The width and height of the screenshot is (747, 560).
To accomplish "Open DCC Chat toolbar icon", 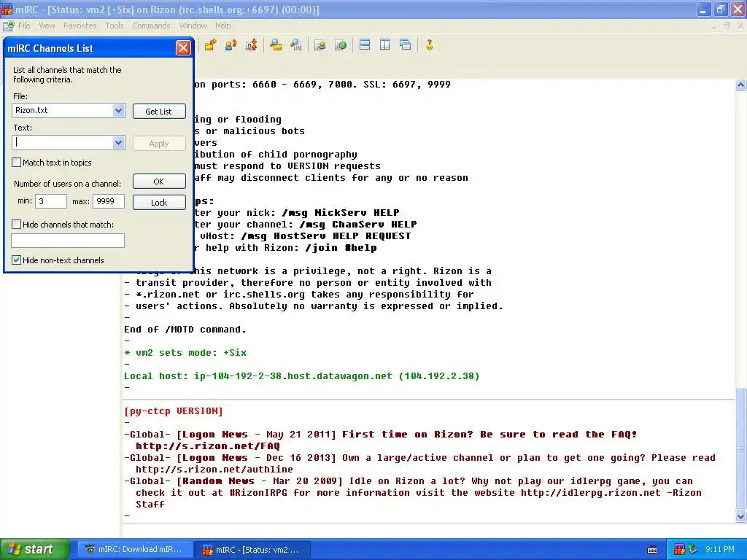I will pos(231,44).
